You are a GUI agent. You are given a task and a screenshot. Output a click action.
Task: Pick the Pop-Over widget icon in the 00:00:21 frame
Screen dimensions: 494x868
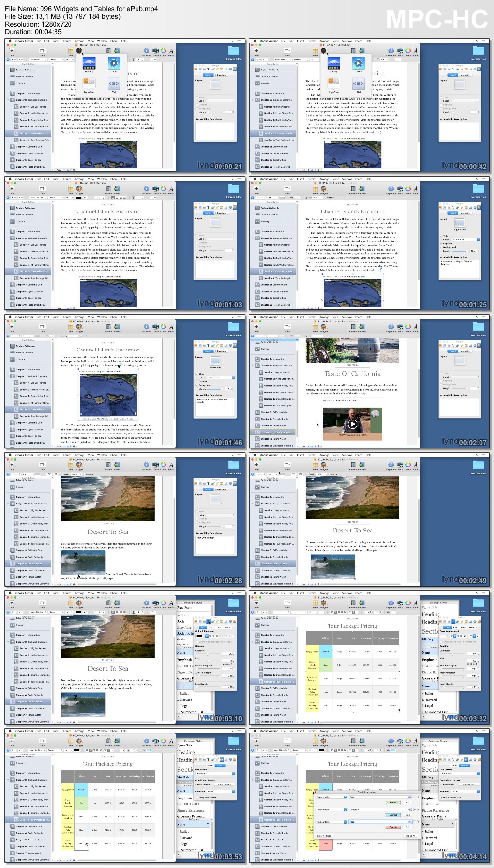tap(89, 83)
